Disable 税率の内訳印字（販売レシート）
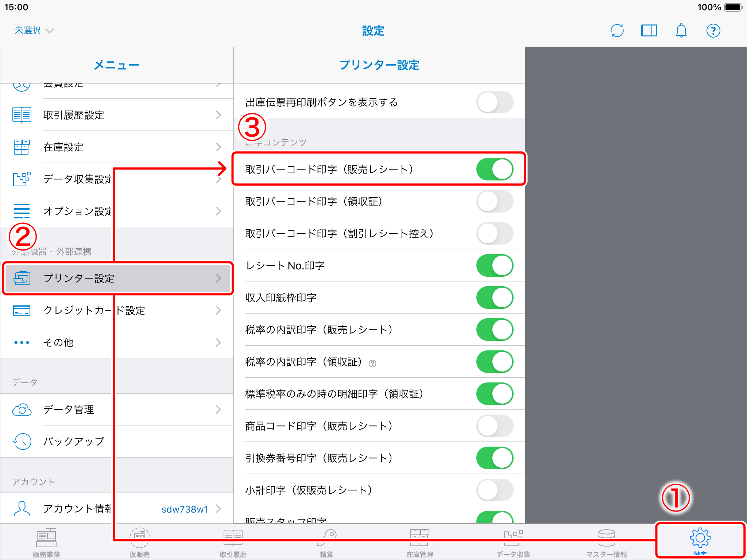The width and height of the screenshot is (747, 560). [x=495, y=330]
